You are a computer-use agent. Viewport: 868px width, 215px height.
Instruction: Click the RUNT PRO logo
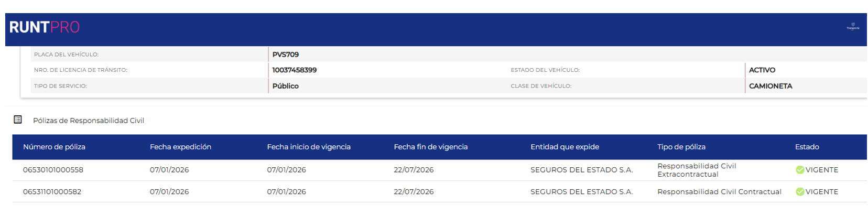coord(45,27)
